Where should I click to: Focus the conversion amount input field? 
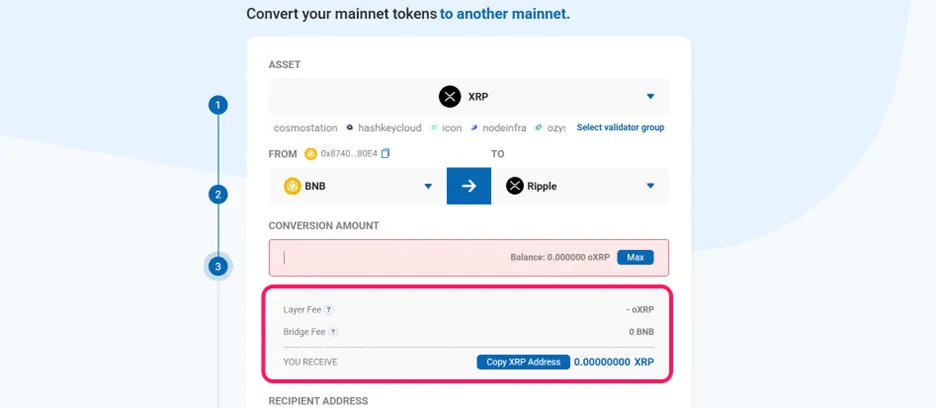point(469,258)
